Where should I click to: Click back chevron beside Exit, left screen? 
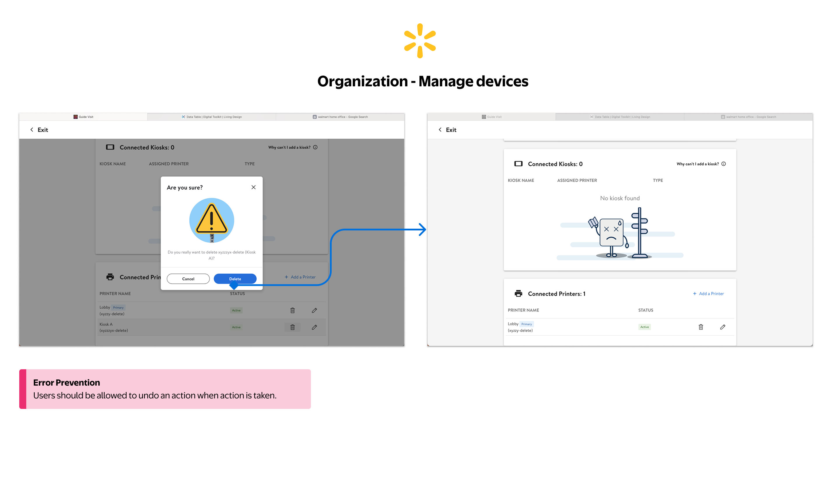(32, 129)
